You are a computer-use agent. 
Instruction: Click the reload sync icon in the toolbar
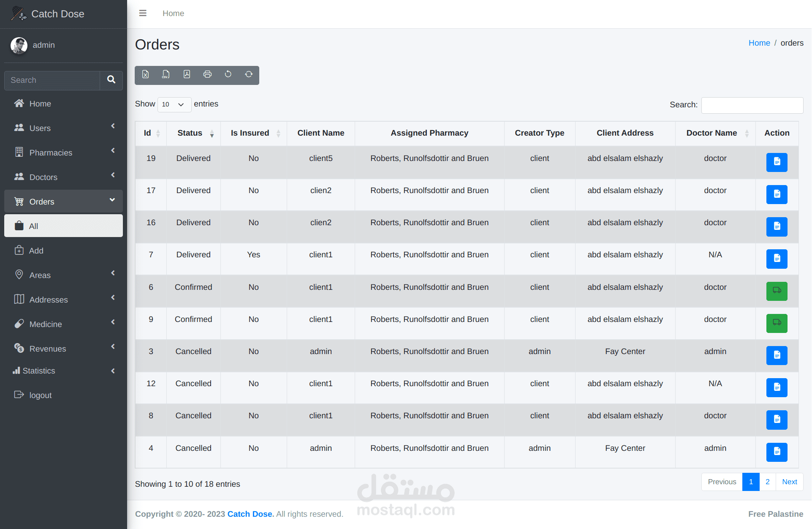[x=249, y=75]
